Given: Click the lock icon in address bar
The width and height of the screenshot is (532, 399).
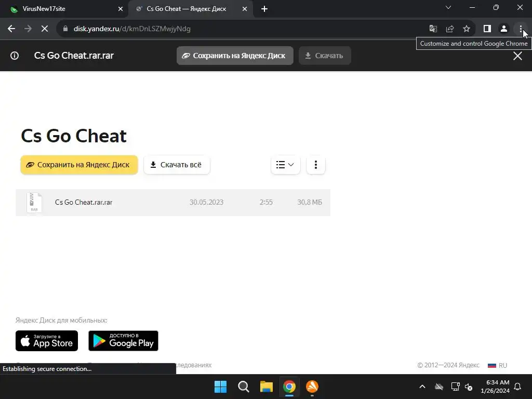Looking at the screenshot, I should [x=65, y=29].
